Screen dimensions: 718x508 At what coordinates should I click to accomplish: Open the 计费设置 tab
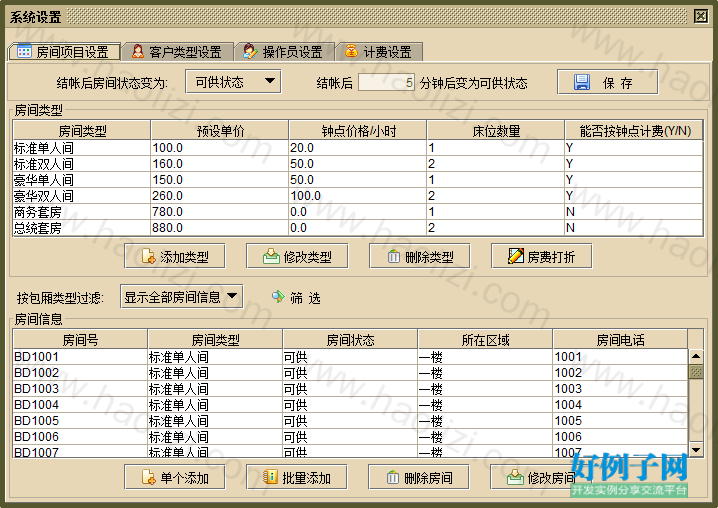pos(380,52)
